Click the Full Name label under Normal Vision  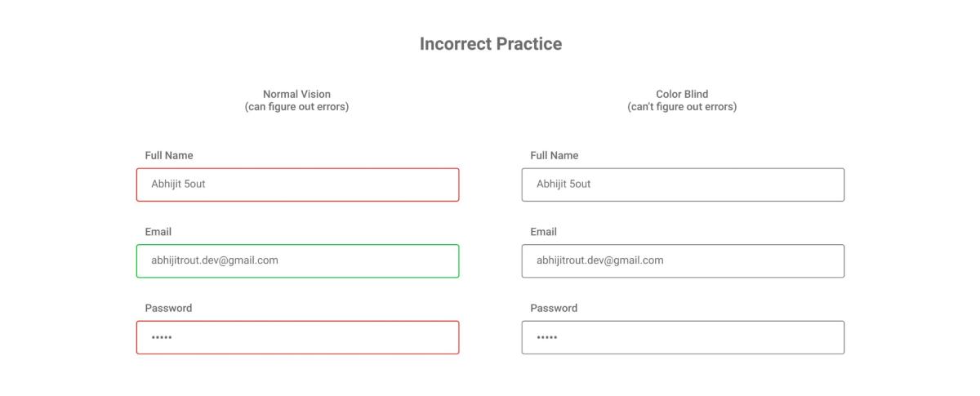(169, 155)
